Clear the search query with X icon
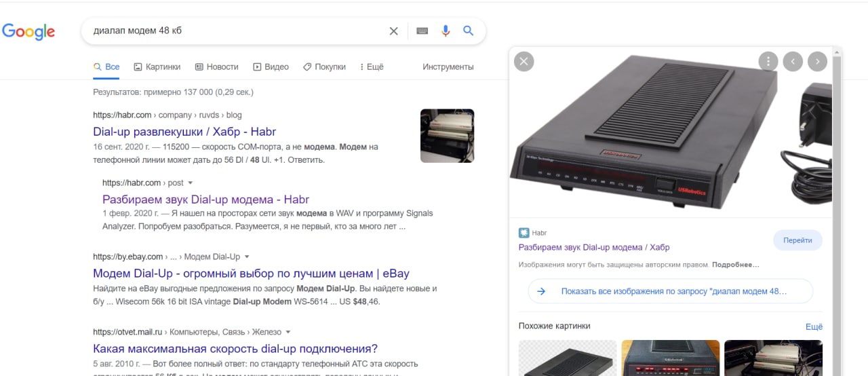 (x=393, y=31)
